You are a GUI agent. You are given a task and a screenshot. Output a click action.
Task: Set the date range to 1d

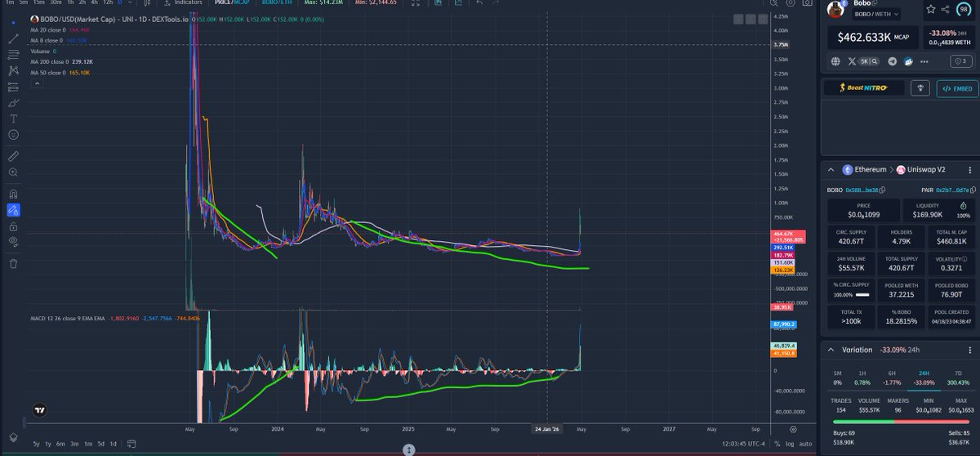(114, 443)
